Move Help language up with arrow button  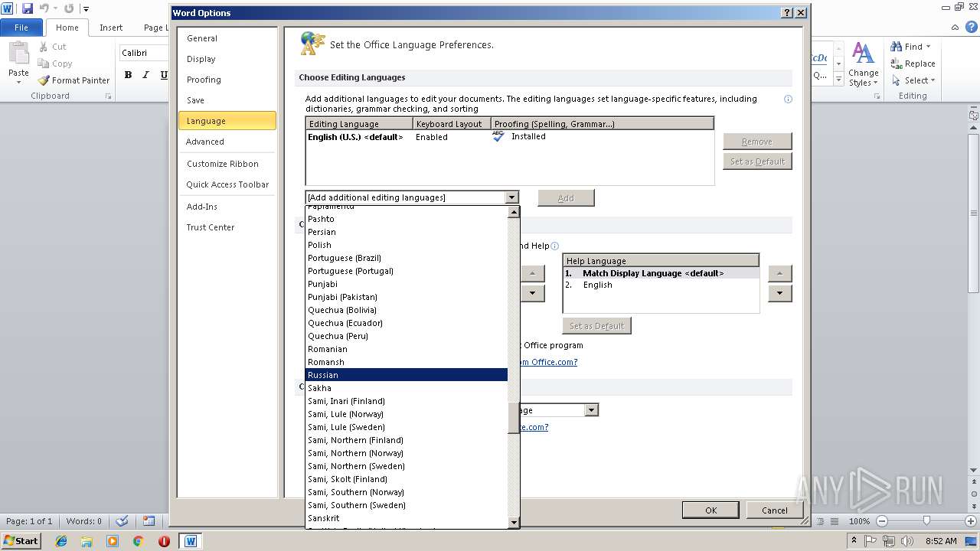[x=779, y=273]
